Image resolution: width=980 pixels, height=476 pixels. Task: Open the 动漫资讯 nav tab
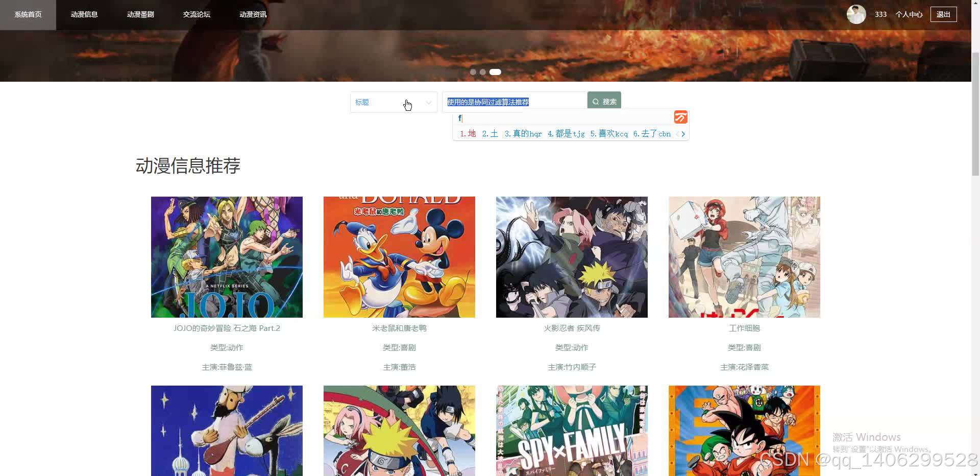click(253, 15)
